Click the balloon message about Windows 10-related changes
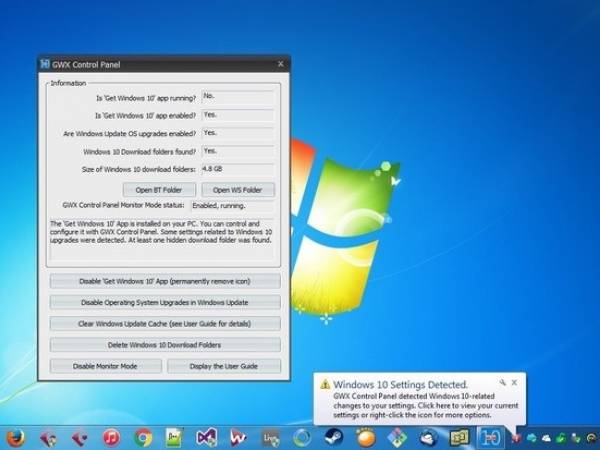The height and width of the screenshot is (450, 600). (x=426, y=406)
